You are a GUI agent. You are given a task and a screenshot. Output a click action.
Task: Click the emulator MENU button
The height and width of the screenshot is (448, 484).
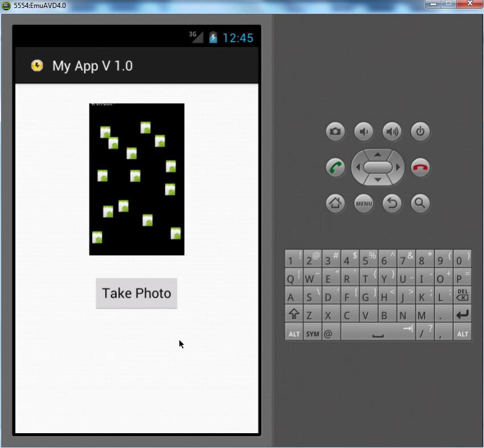click(363, 203)
